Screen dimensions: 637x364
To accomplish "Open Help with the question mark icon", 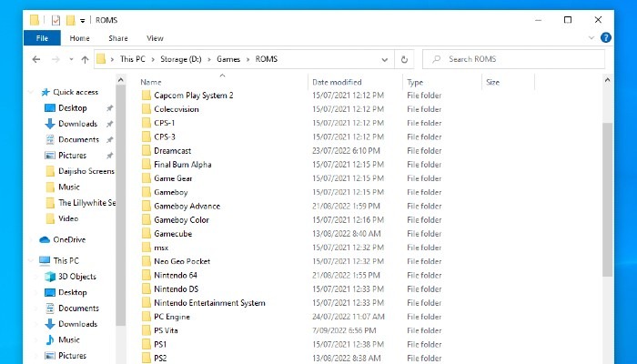I will click(x=606, y=38).
